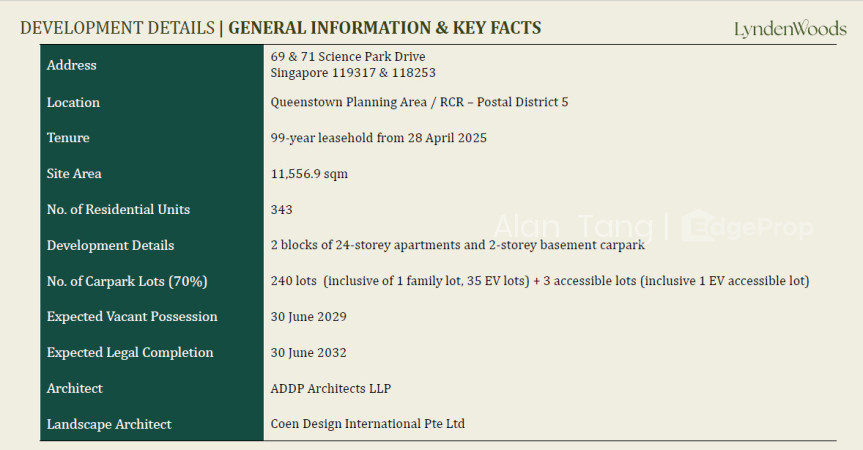Click 99-year leasehold tenure value
Screen dimensions: 863x450
click(x=379, y=138)
